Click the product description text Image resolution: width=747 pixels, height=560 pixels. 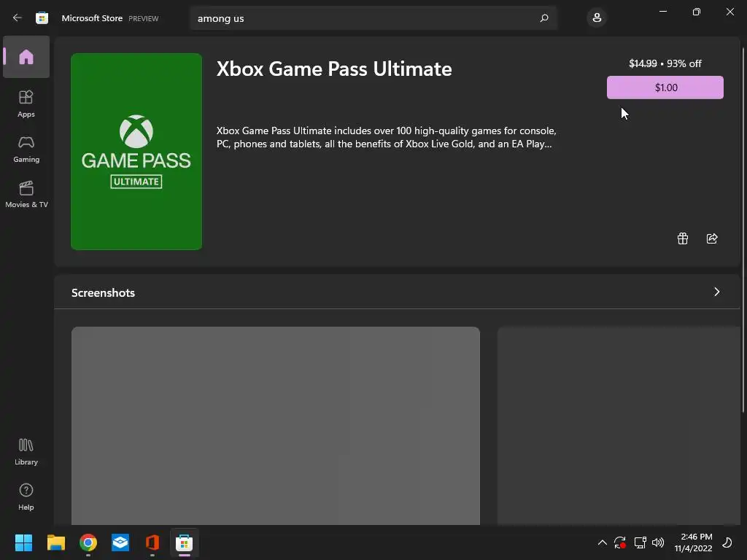coord(387,137)
